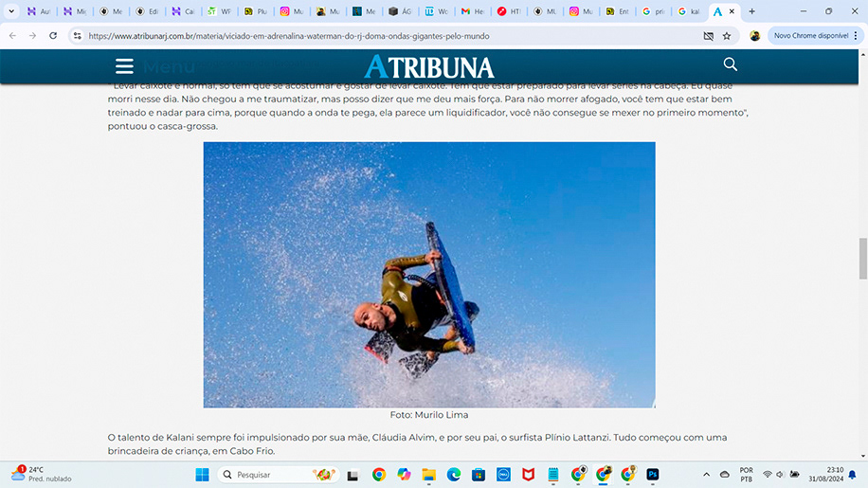The height and width of the screenshot is (488, 868).
Task: Switch to the Google 'pri' tab
Action: pos(653,11)
